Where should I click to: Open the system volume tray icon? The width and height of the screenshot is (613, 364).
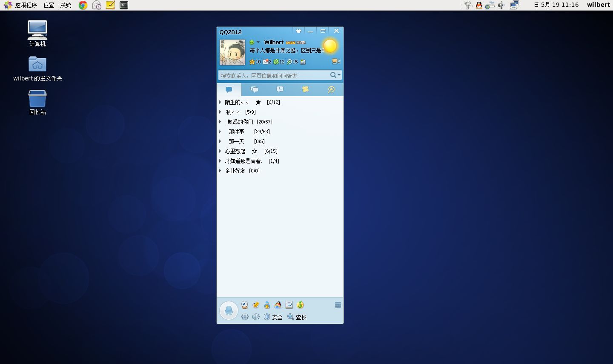point(501,5)
